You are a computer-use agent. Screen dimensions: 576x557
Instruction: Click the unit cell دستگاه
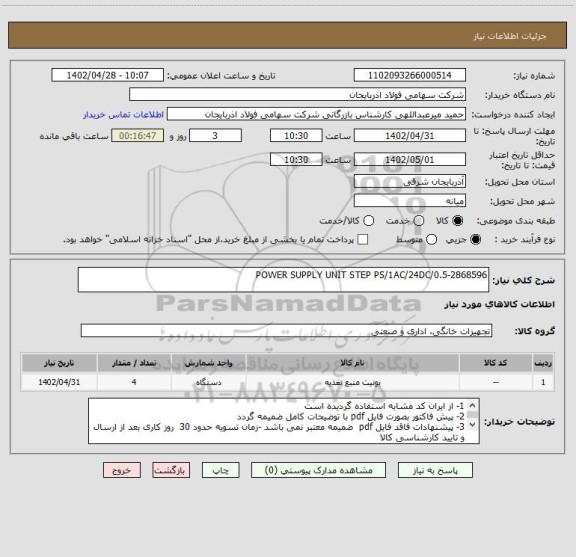pyautogui.click(x=208, y=382)
